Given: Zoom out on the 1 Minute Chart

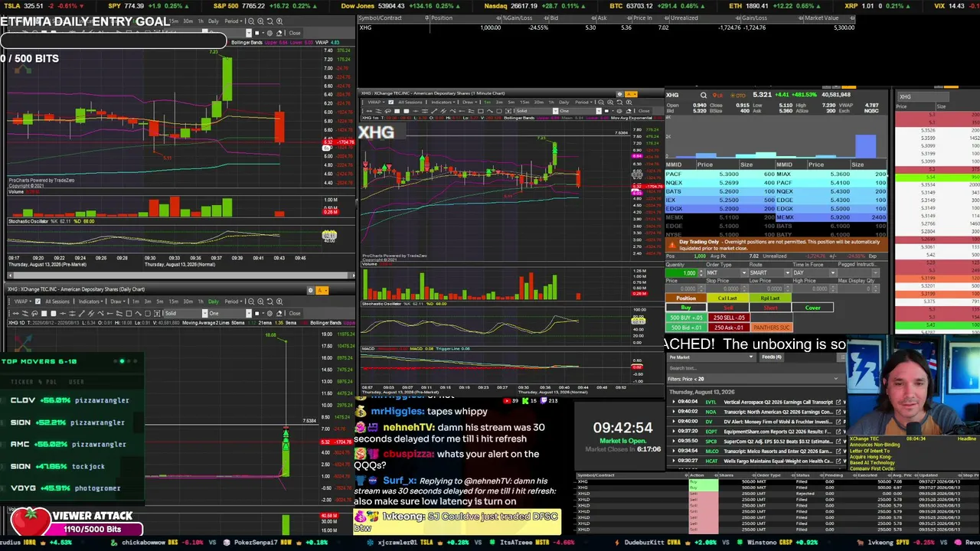Looking at the screenshot, I should [x=601, y=102].
